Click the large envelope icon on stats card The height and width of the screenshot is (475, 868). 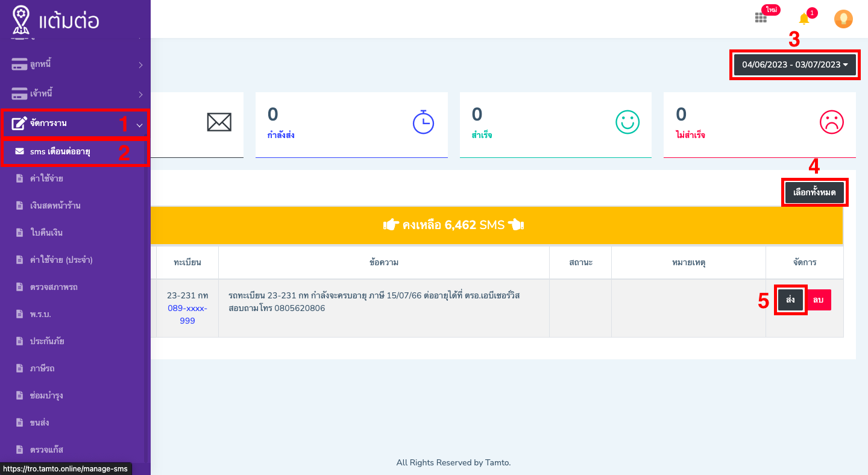(219, 122)
